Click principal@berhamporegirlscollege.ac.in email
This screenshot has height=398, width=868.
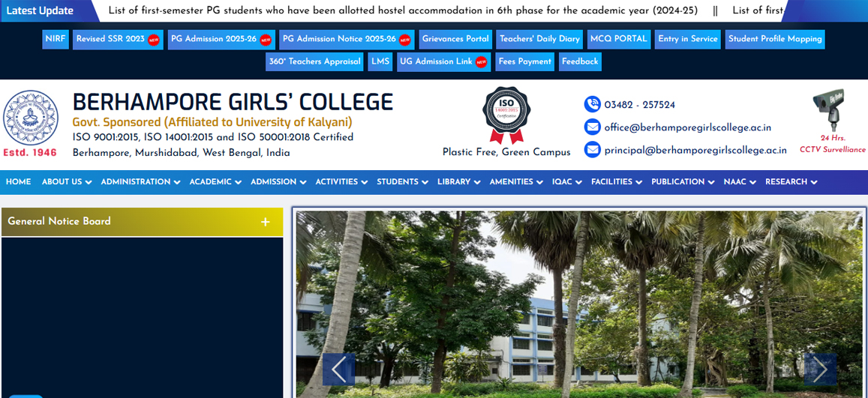tap(695, 151)
